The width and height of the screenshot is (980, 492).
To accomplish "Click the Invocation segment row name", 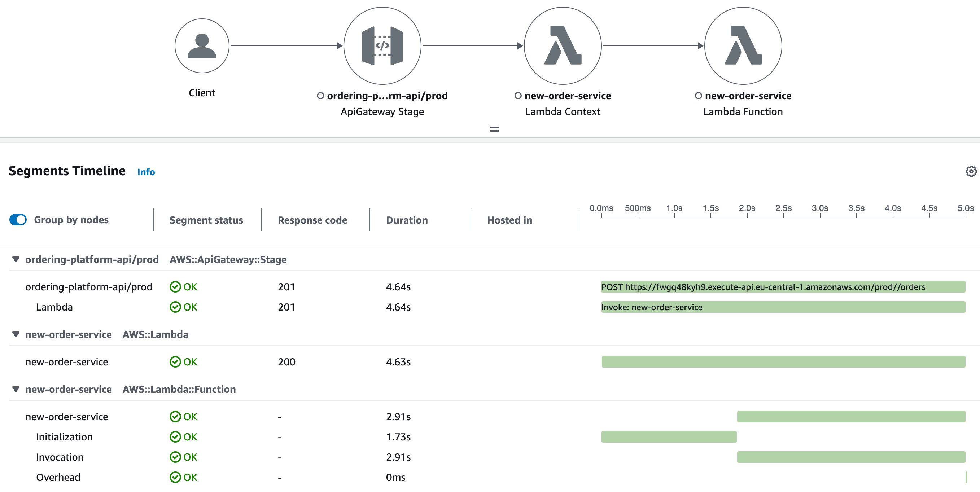I will (x=60, y=457).
